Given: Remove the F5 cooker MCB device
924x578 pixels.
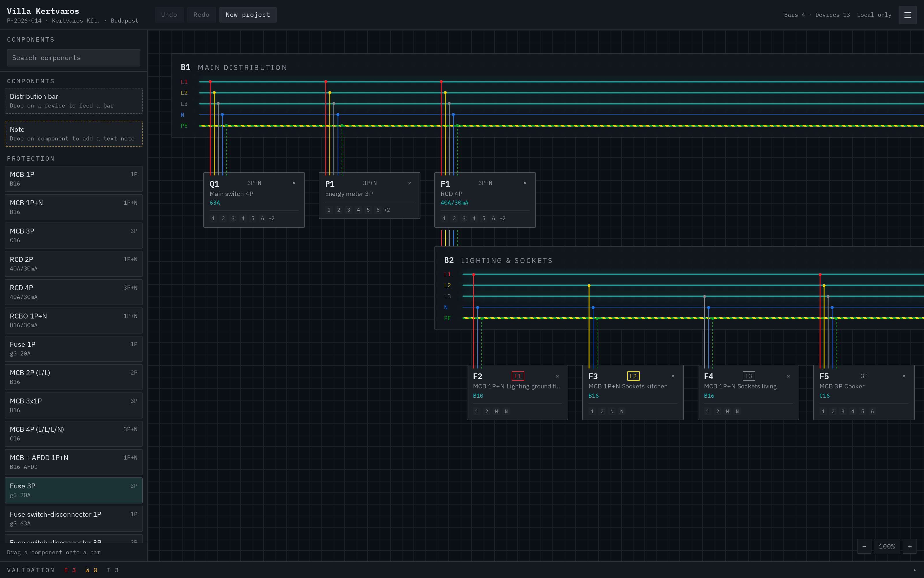Looking at the screenshot, I should 904,376.
